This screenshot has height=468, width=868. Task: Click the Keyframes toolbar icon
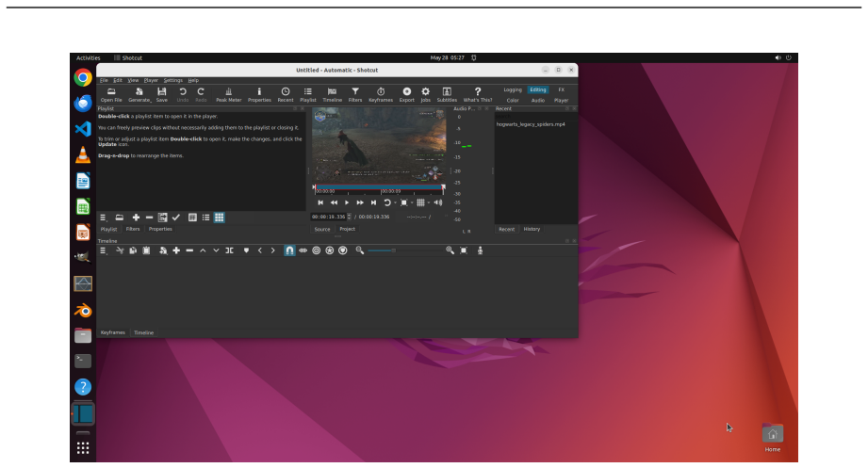point(381,94)
